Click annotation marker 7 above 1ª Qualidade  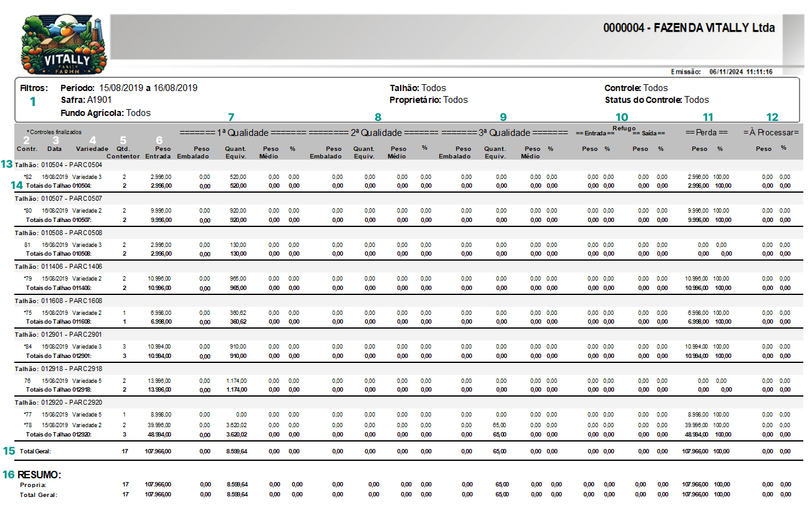pos(231,117)
